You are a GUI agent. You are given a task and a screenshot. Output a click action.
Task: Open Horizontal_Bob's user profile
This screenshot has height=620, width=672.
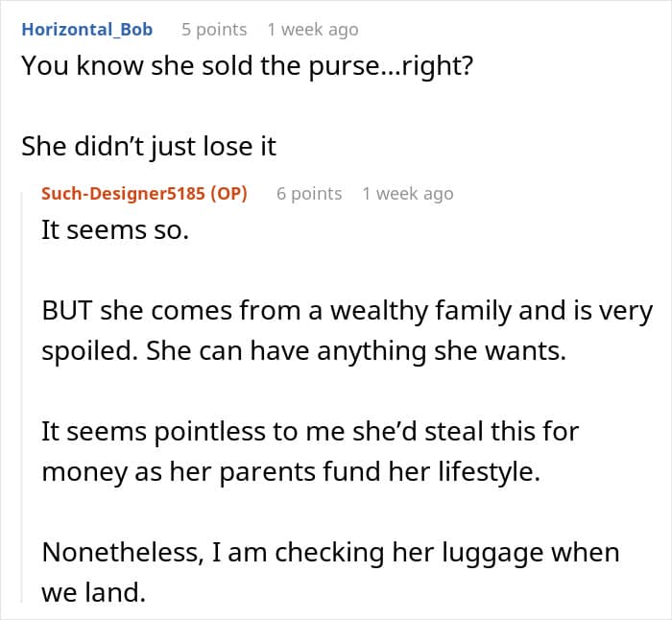[x=86, y=30]
